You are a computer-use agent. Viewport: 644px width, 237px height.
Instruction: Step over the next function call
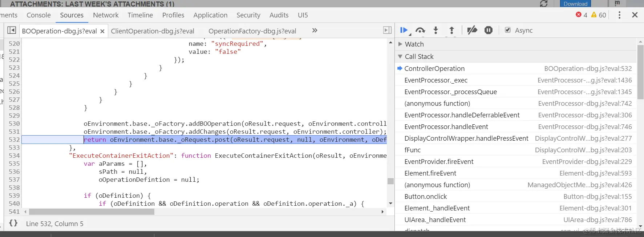point(420,31)
